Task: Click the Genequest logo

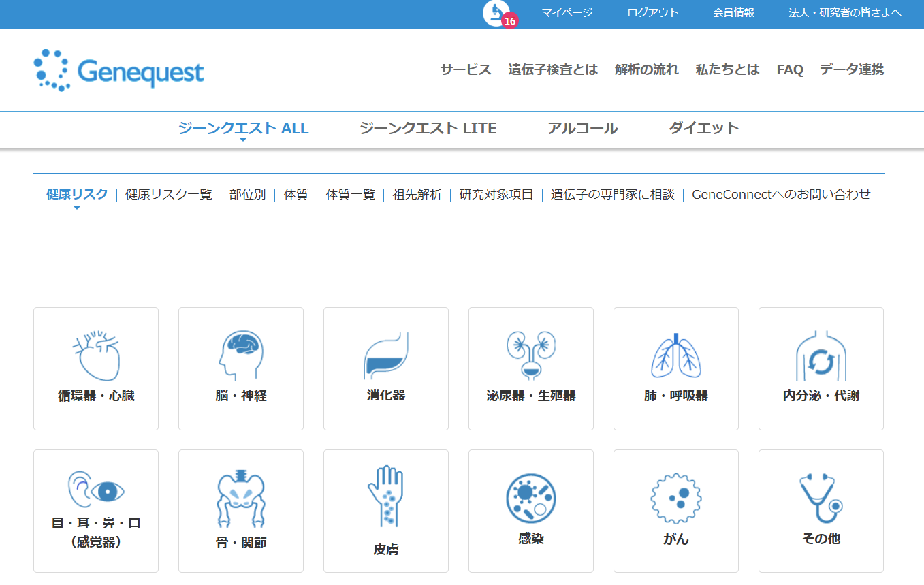Action: (119, 70)
